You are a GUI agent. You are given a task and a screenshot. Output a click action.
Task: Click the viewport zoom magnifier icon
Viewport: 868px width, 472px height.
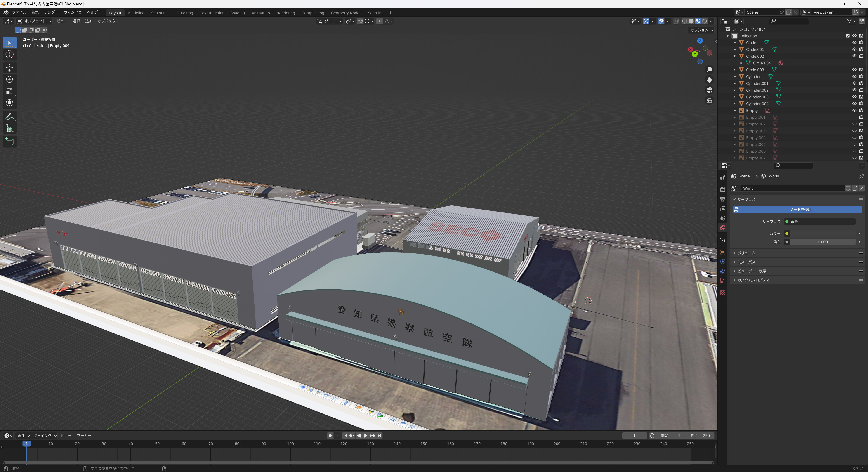point(709,70)
